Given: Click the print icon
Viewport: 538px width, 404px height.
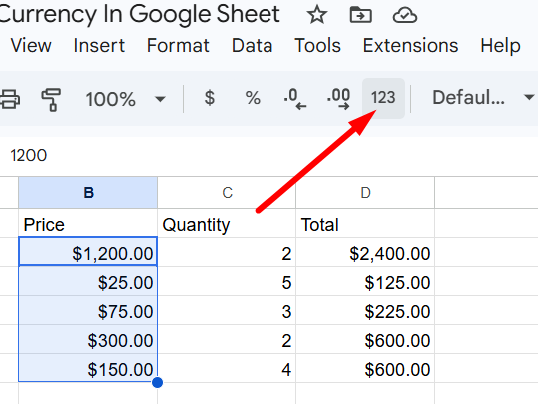Looking at the screenshot, I should click(x=10, y=99).
